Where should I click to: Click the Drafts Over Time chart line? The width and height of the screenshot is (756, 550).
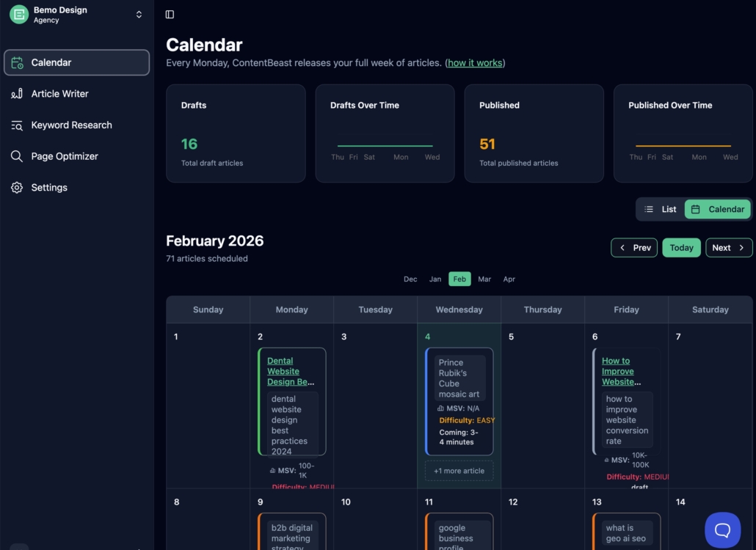(385, 146)
